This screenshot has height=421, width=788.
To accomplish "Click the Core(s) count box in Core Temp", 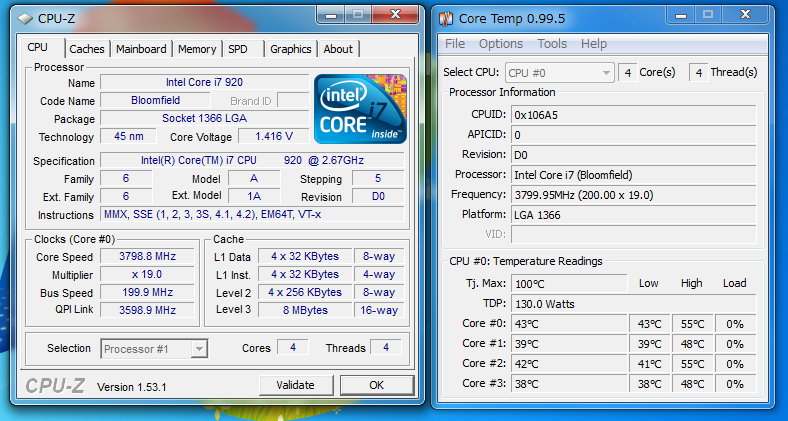I will click(x=628, y=73).
